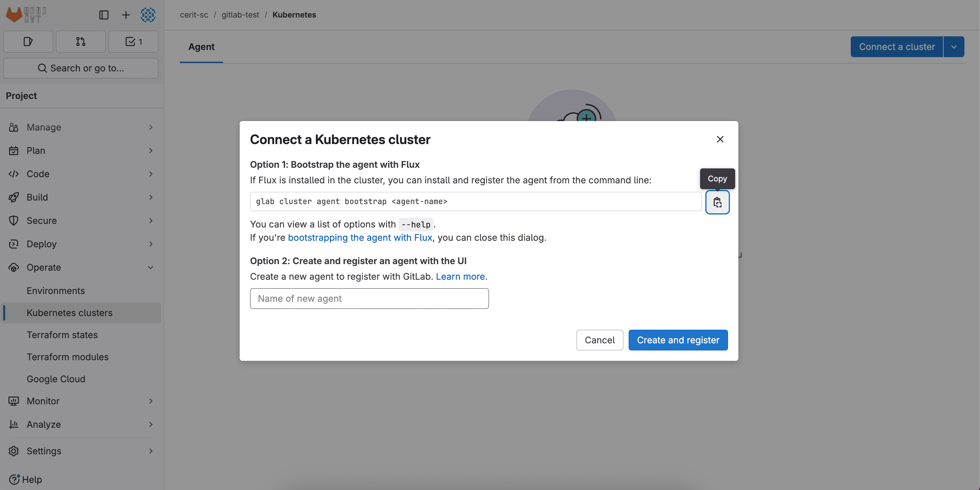Click the Create and register button
Screen dimensions: 980x490
(678, 340)
